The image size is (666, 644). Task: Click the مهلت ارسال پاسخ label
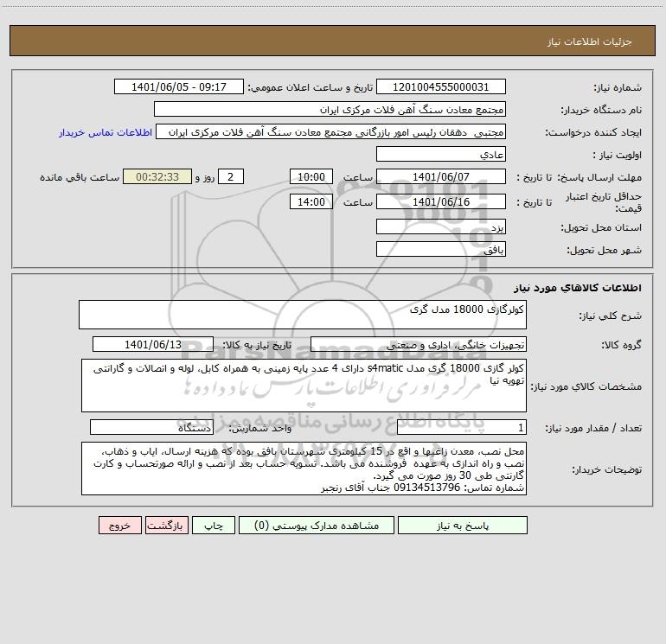(x=599, y=177)
